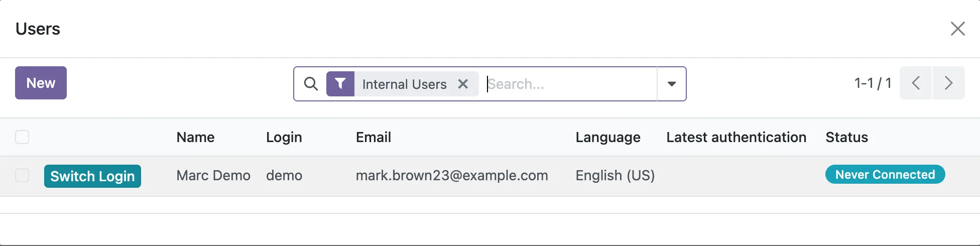This screenshot has height=246, width=980.
Task: Open the mark.brown23@example.com record
Action: [451, 175]
